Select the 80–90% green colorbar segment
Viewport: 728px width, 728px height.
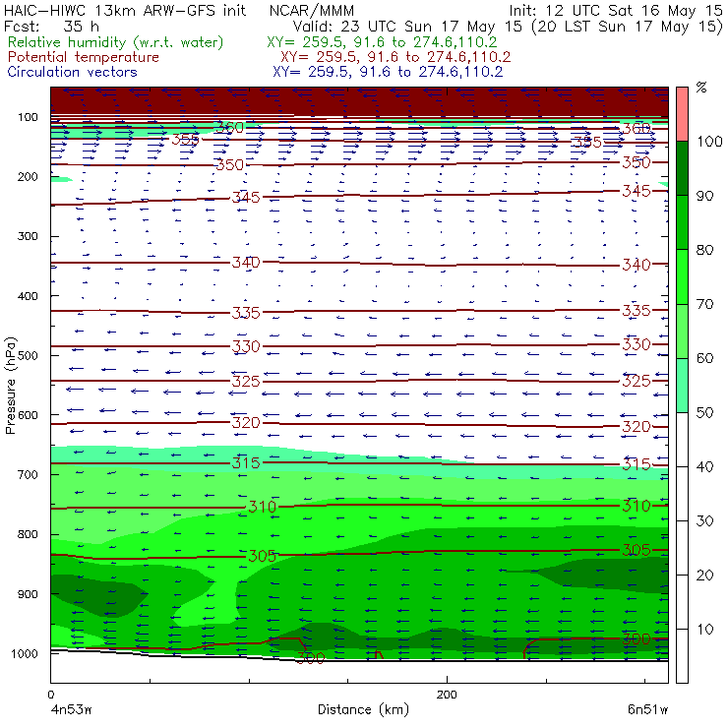[x=682, y=222]
